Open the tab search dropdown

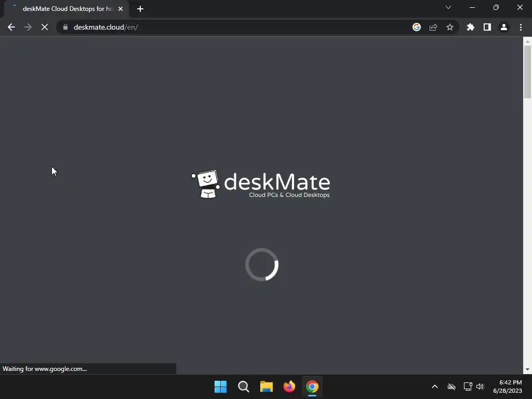(x=448, y=7)
